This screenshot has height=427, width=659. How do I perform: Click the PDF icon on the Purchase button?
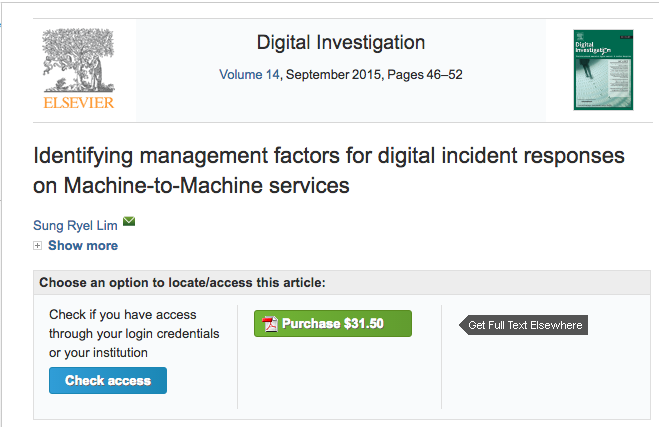tap(270, 324)
